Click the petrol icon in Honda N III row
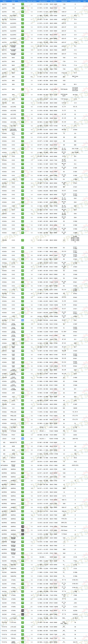 (x=23, y=408)
